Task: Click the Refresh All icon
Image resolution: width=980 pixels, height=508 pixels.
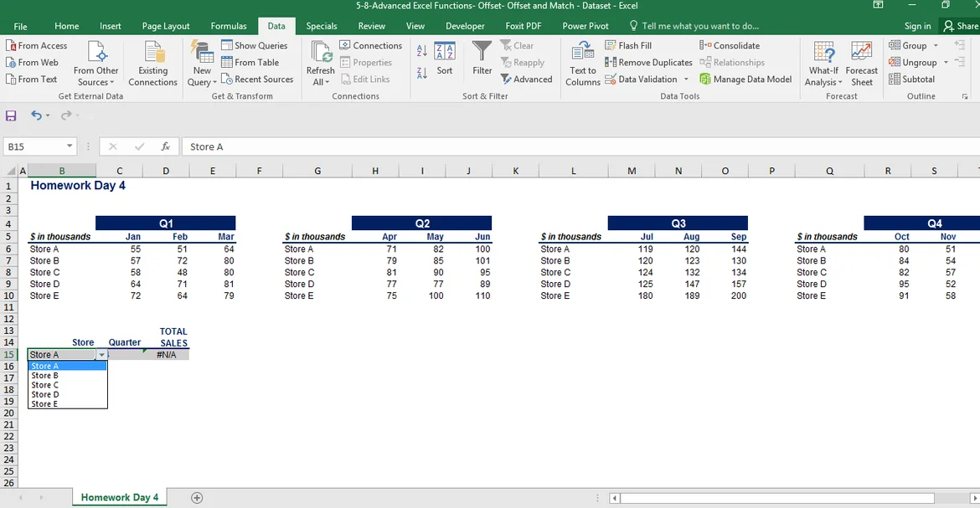Action: 320,52
